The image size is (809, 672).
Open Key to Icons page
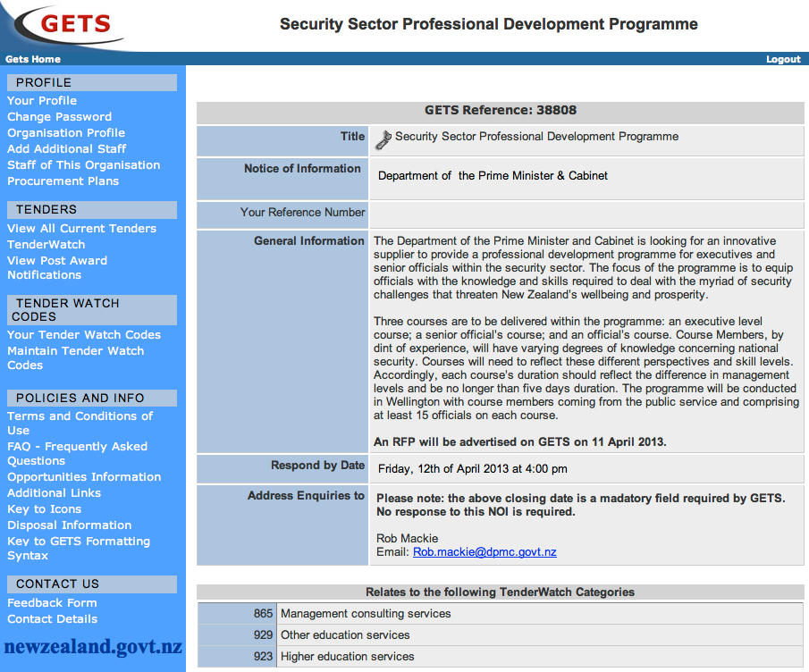click(x=45, y=509)
